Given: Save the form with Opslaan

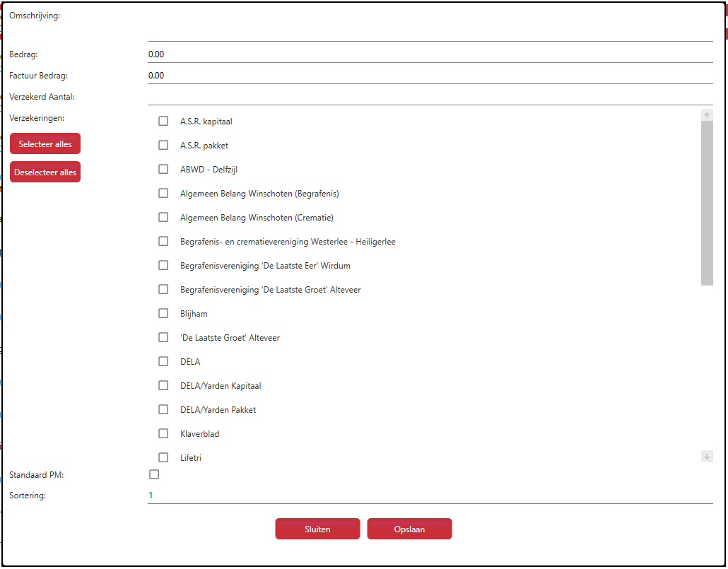Looking at the screenshot, I should [x=409, y=529].
